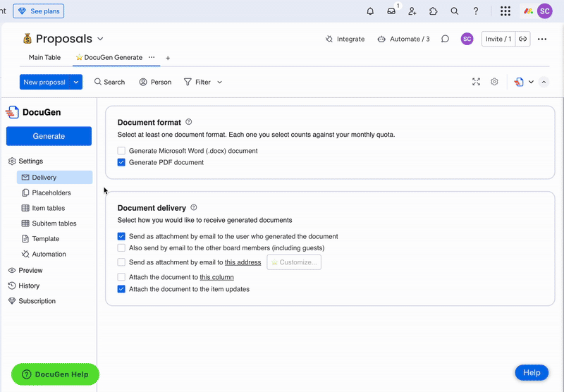This screenshot has height=392, width=564.
Task: Open dropdown next to DocuGen toolbar icon
Action: [531, 82]
